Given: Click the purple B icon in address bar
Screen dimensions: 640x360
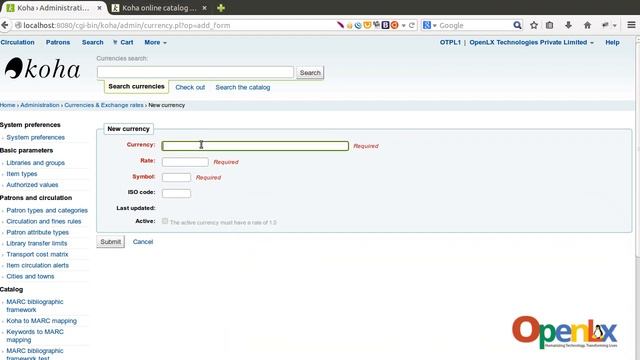Looking at the screenshot, I should point(385,25).
